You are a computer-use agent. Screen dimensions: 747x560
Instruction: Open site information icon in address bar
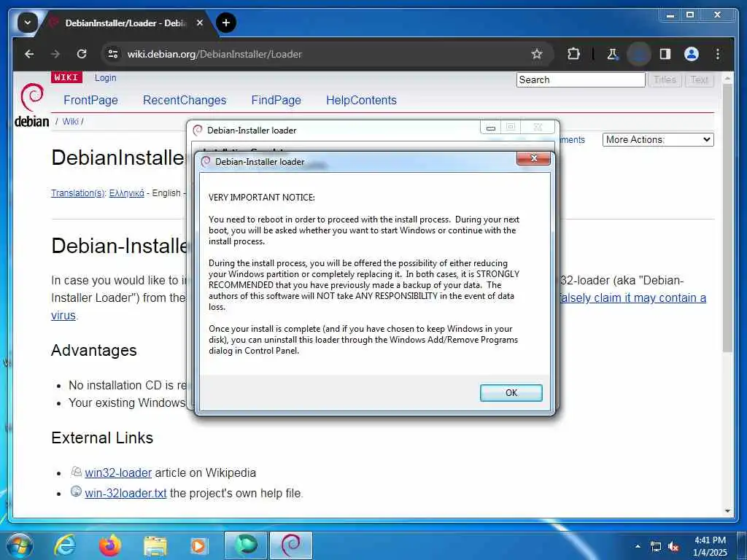tap(113, 54)
